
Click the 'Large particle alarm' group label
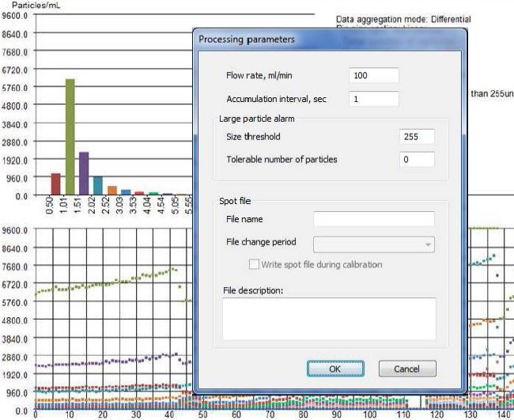click(257, 119)
